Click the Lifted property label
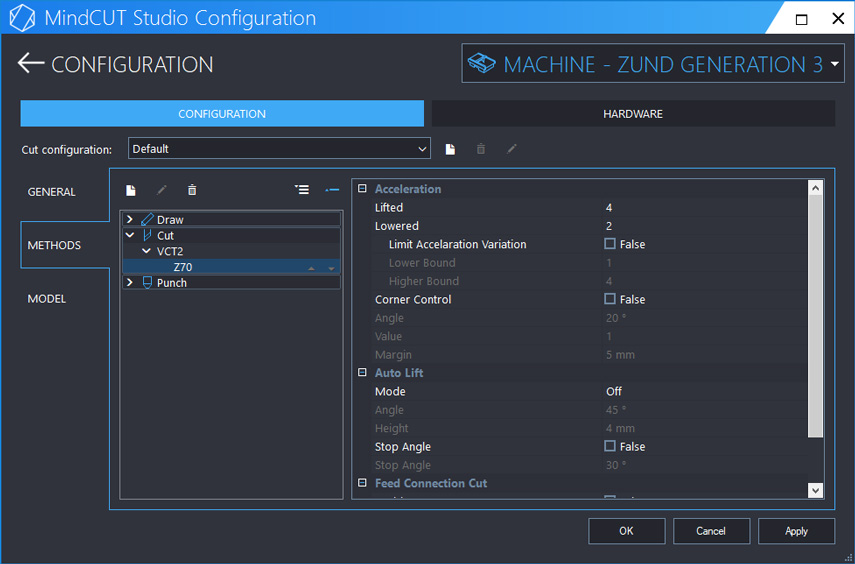Image resolution: width=855 pixels, height=564 pixels. (x=389, y=207)
